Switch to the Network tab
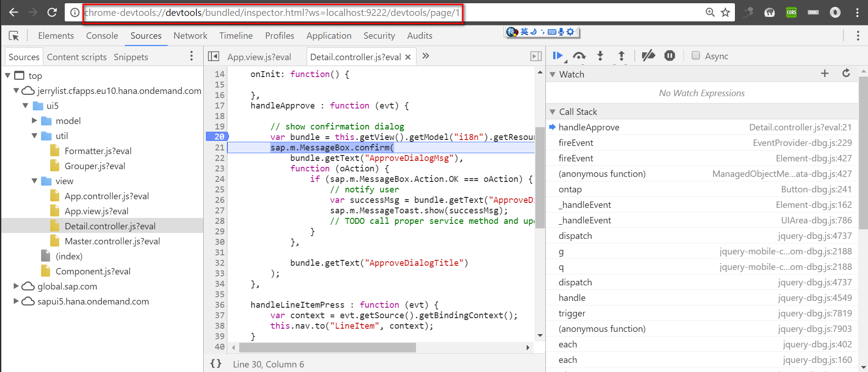This screenshot has height=372, width=868. click(190, 36)
